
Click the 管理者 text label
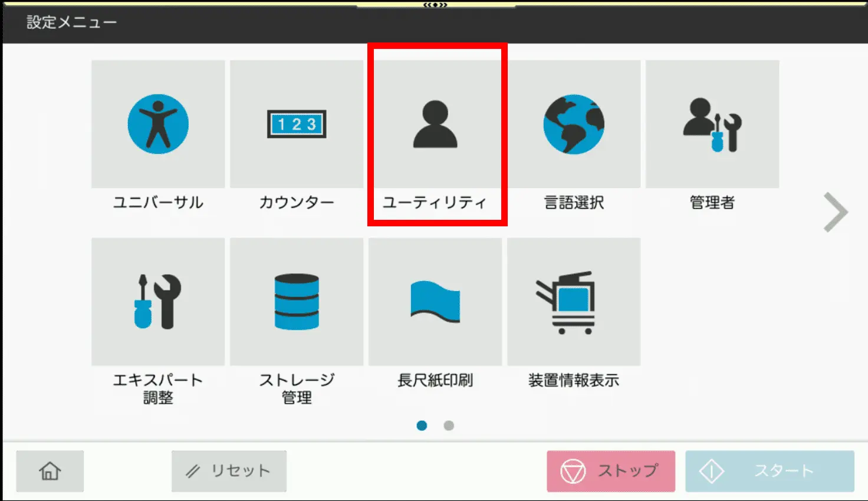coord(712,203)
